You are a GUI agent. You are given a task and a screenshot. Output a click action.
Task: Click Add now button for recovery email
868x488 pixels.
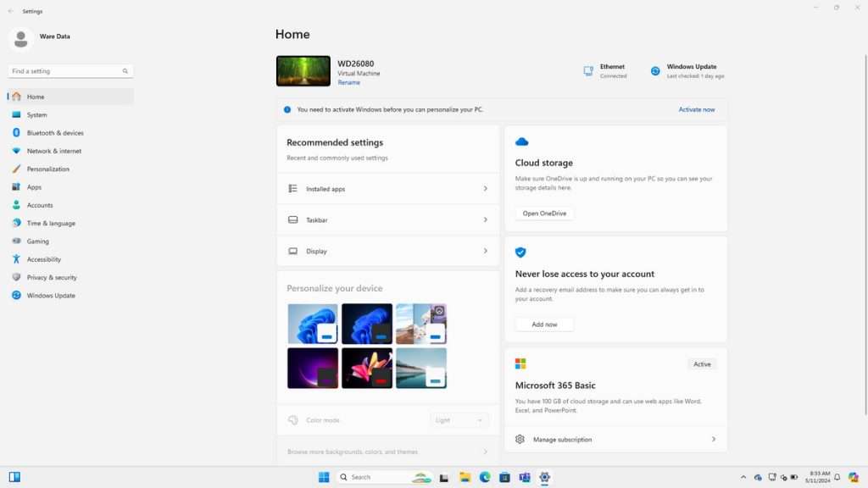tap(544, 324)
